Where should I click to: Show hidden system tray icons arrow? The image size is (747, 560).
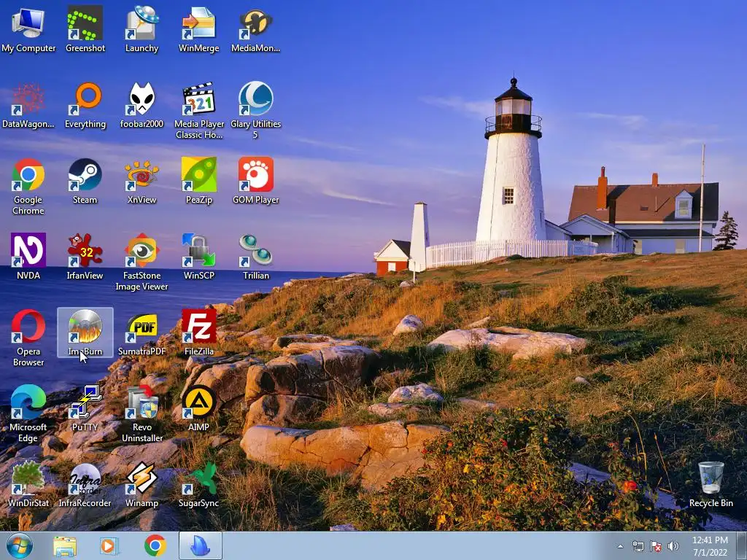(x=620, y=546)
